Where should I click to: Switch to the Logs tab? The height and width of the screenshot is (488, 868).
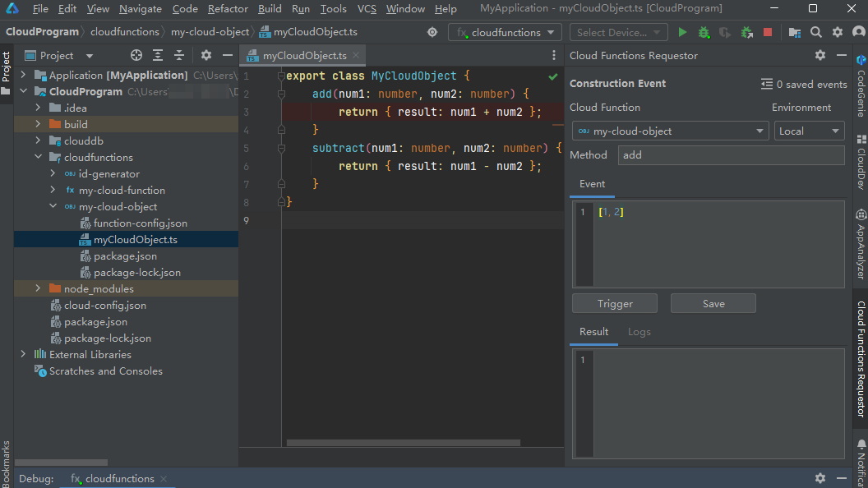[639, 332]
